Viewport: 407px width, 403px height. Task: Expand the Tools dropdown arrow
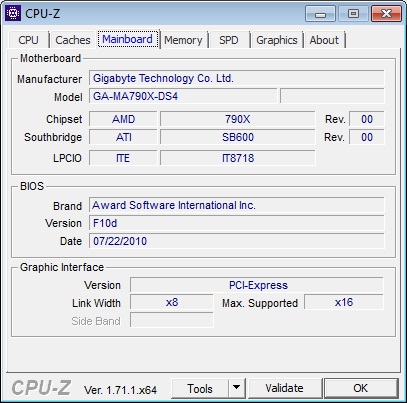tap(237, 388)
